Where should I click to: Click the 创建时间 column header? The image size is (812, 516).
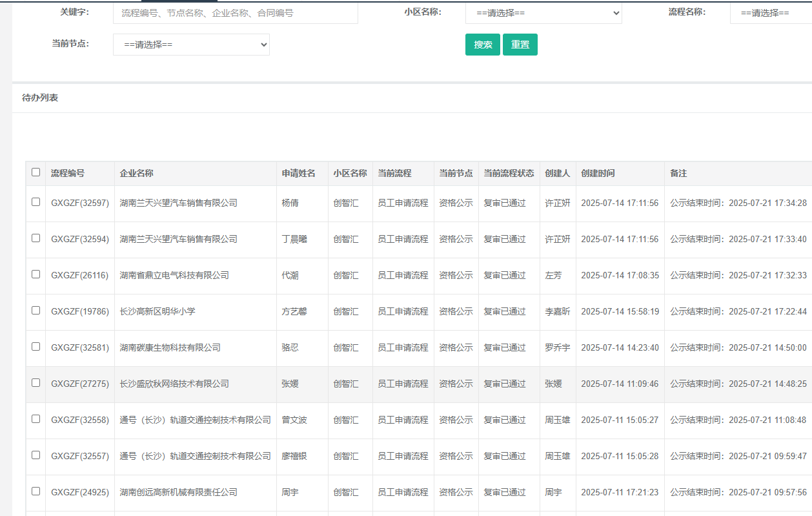(598, 174)
